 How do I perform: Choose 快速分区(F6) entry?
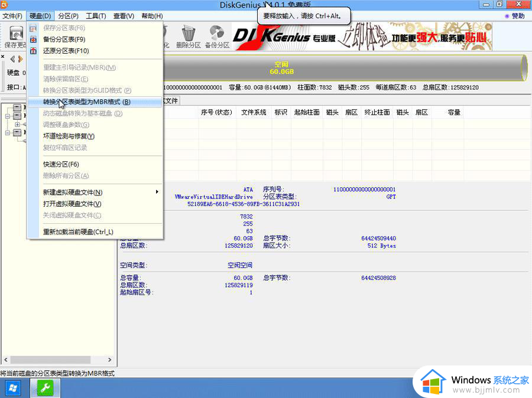95,164
